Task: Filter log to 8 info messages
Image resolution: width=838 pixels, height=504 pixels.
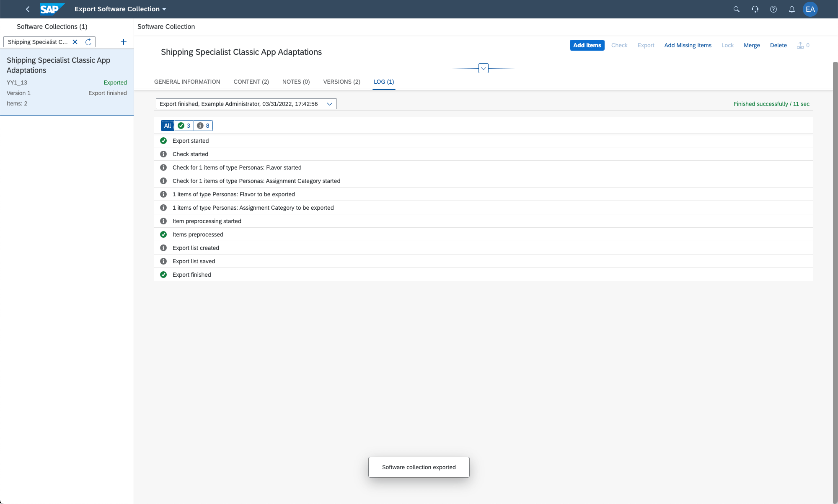Action: pos(203,126)
